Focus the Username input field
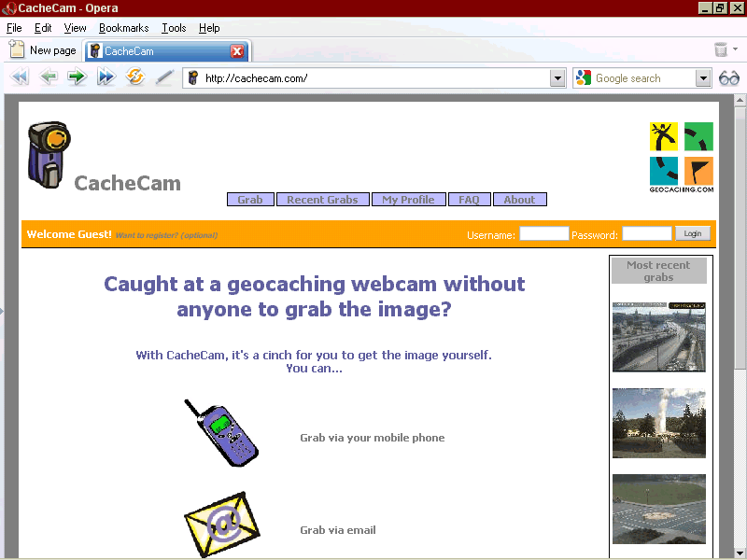The width and height of the screenshot is (747, 560). point(544,233)
